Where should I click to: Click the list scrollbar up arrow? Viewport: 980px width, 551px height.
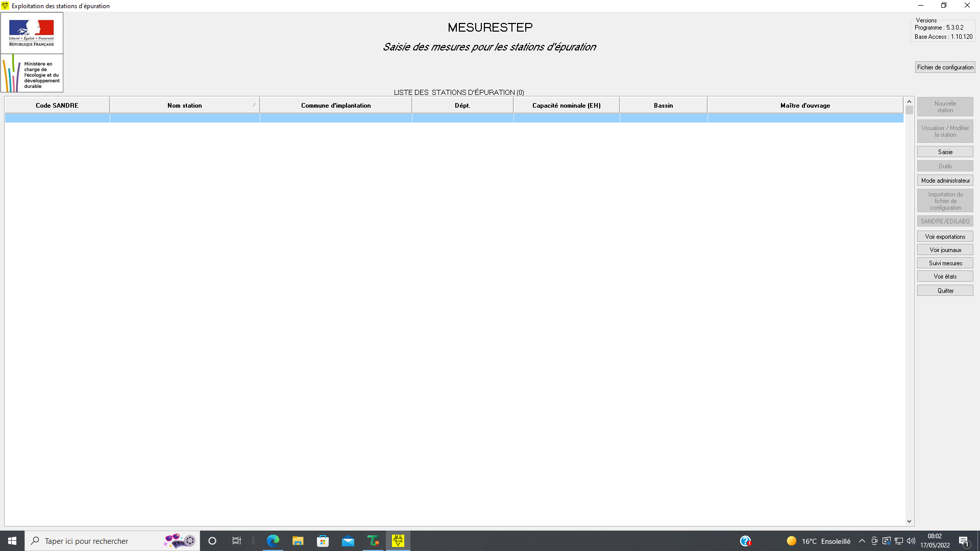[x=909, y=102]
